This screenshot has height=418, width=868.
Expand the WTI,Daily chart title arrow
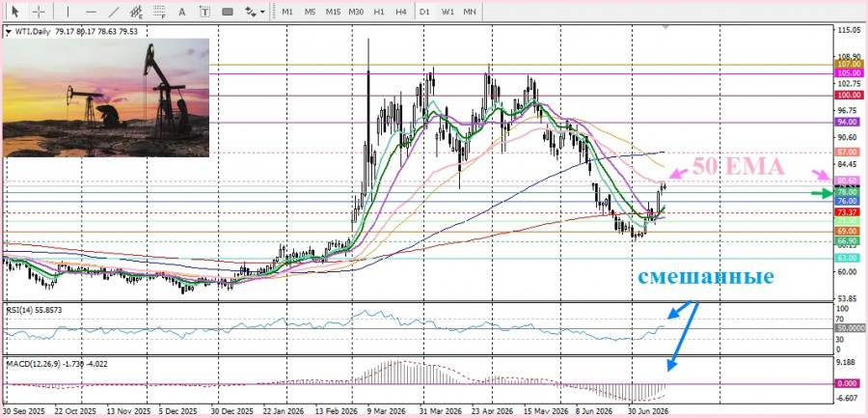(9, 32)
